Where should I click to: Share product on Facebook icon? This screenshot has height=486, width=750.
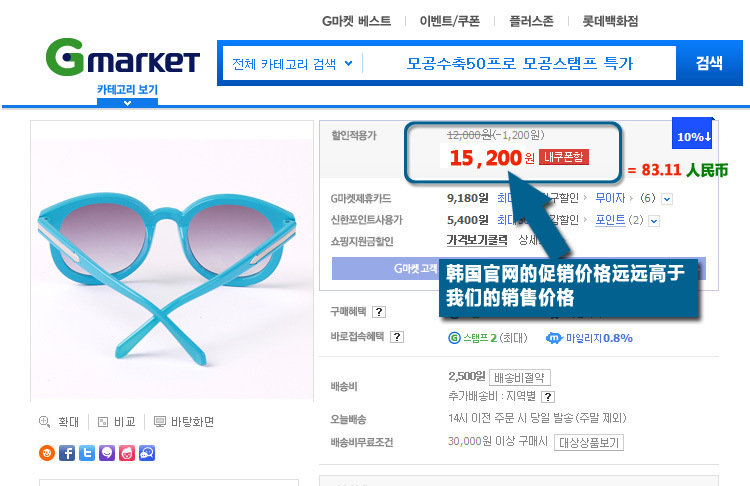67,453
